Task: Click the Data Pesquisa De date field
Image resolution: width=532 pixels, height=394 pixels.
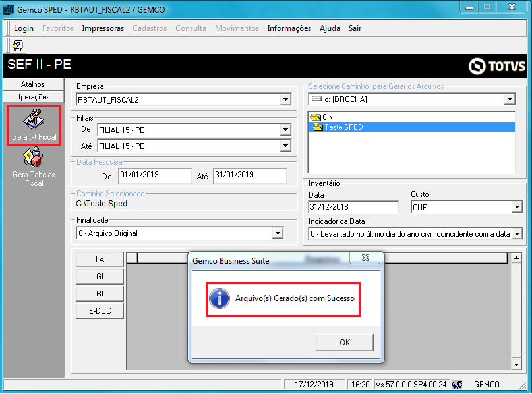Action: click(155, 175)
